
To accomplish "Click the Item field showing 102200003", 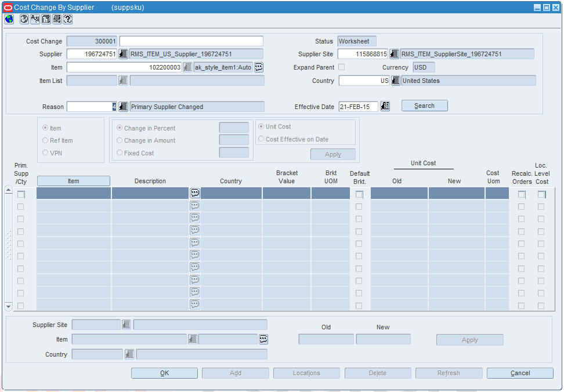I will [x=124, y=67].
